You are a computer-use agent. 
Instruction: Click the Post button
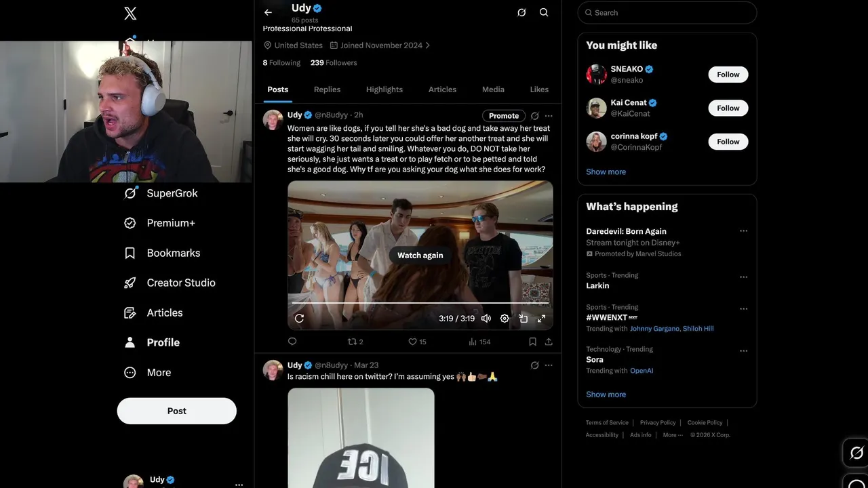pos(177,411)
